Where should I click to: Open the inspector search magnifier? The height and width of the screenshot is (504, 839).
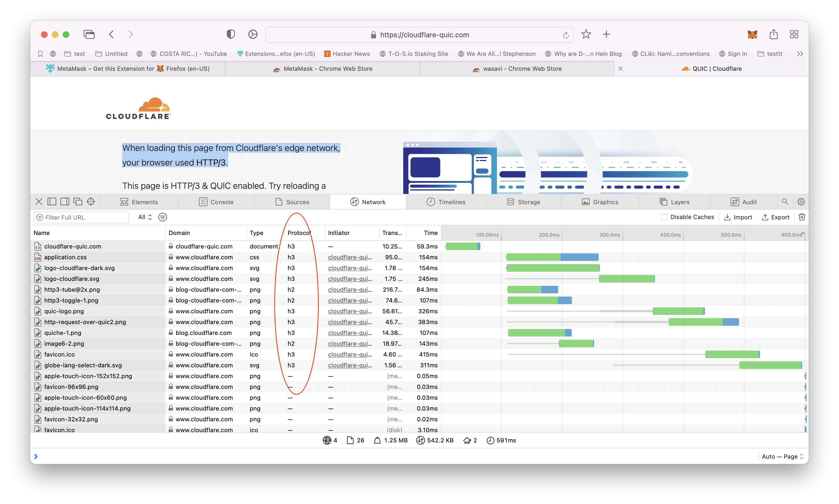785,202
